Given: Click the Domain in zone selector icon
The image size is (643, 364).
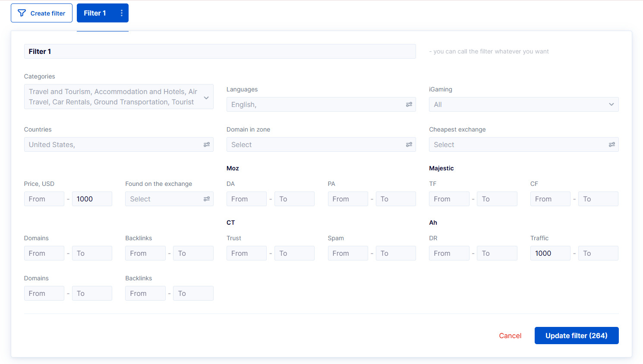Looking at the screenshot, I should [x=409, y=144].
